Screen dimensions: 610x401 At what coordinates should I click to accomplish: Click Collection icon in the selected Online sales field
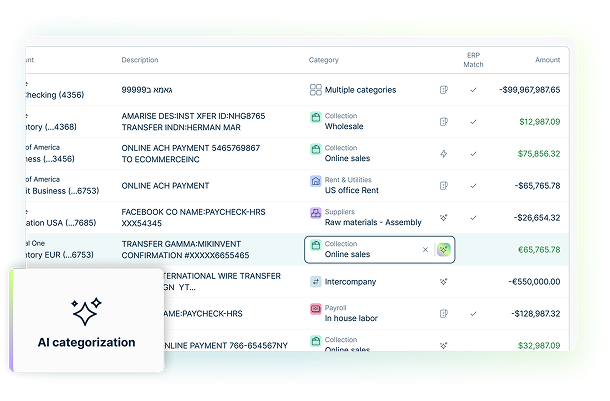[316, 245]
